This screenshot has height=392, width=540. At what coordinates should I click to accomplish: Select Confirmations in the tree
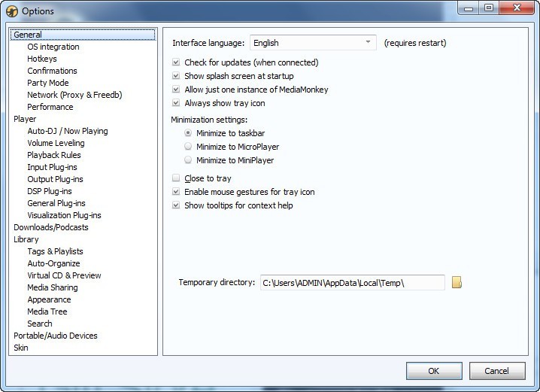pos(53,71)
